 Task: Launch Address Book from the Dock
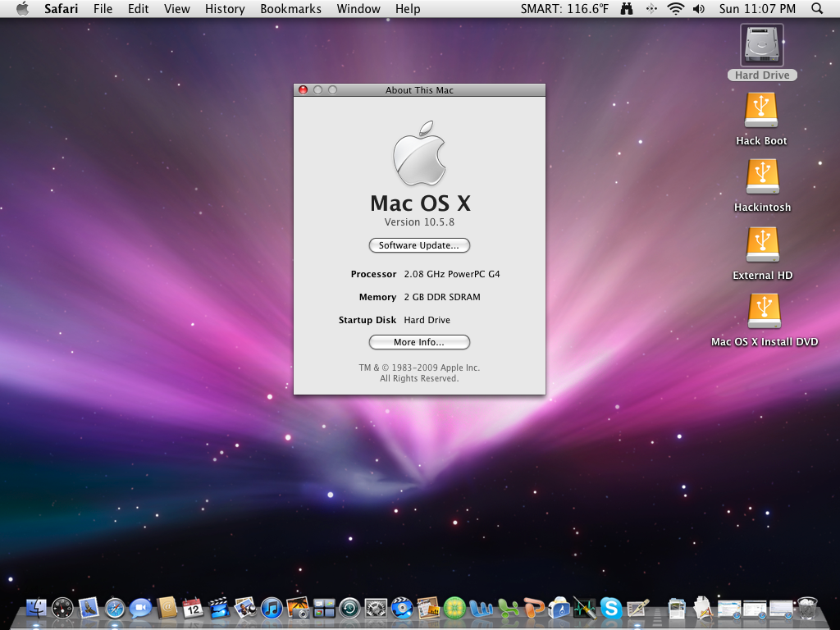pos(167,608)
